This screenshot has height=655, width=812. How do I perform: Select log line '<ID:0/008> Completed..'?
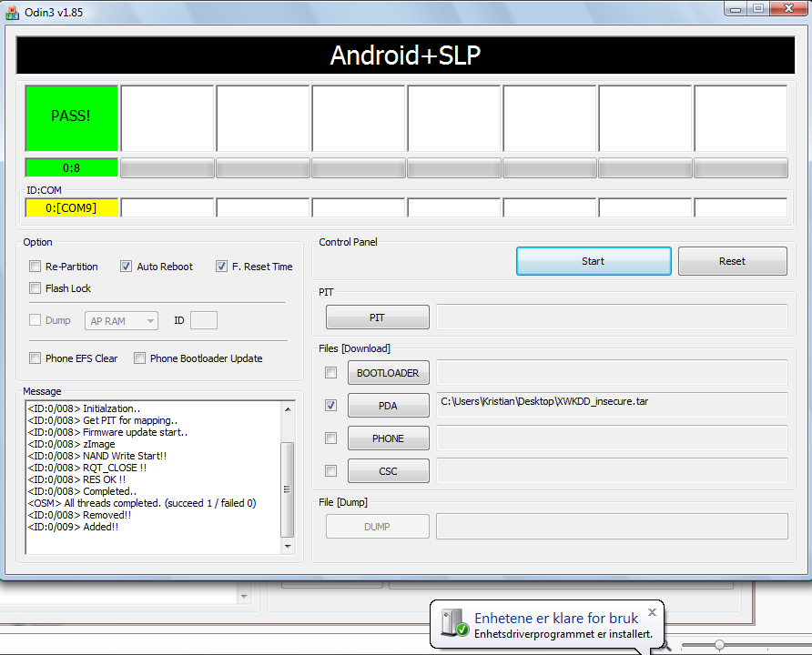click(x=82, y=491)
